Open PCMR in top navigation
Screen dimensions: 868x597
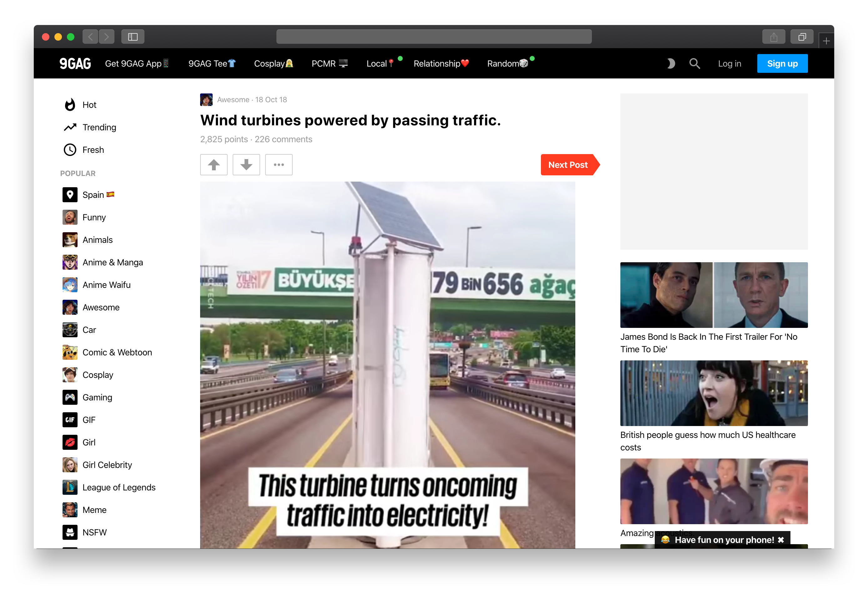point(330,63)
